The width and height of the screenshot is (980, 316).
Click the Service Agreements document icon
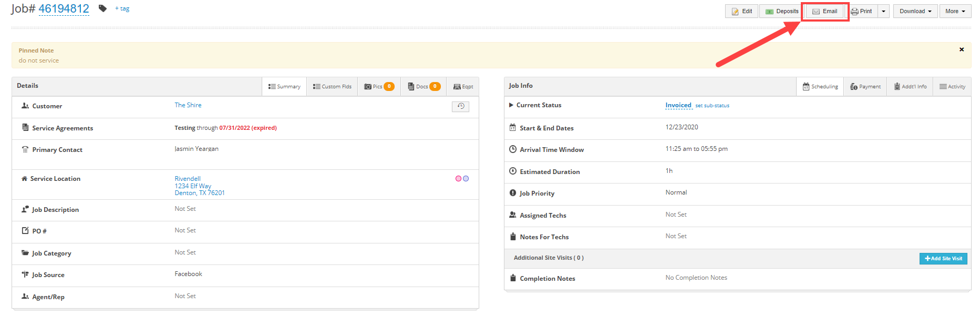tap(25, 127)
